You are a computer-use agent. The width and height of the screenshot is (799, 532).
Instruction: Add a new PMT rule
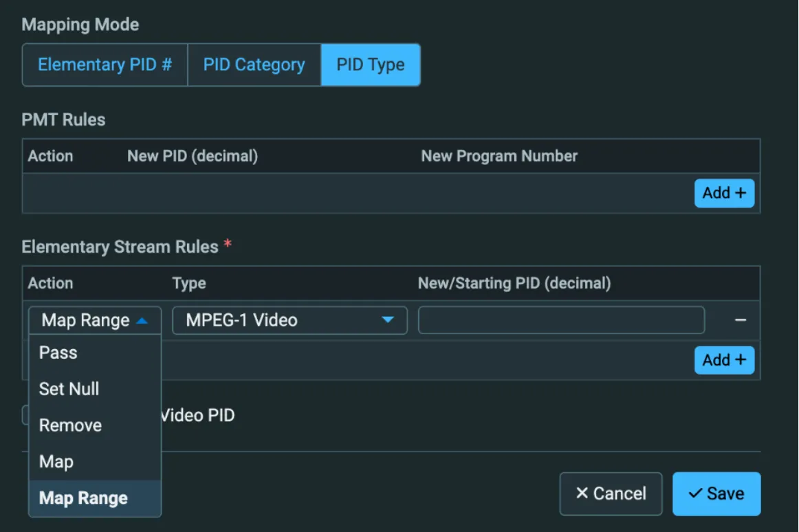(x=724, y=193)
